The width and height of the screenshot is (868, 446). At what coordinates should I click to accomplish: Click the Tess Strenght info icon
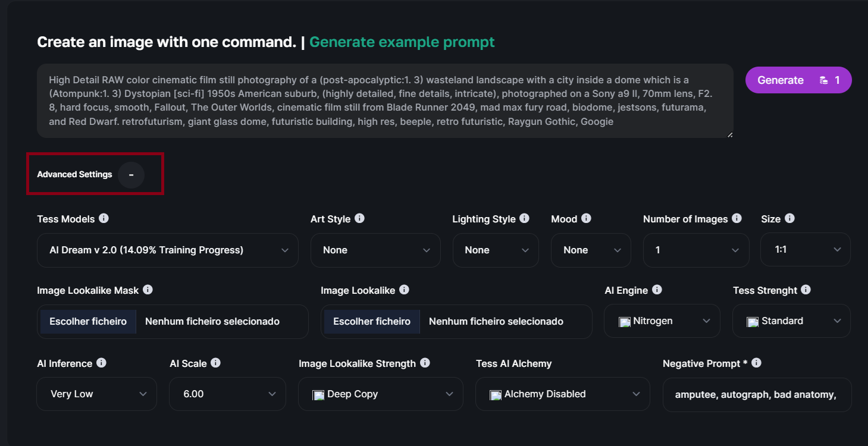[x=806, y=290]
